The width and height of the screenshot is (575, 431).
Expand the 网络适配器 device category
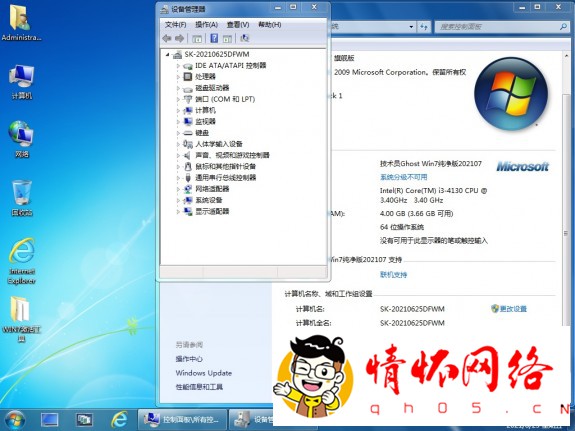179,189
